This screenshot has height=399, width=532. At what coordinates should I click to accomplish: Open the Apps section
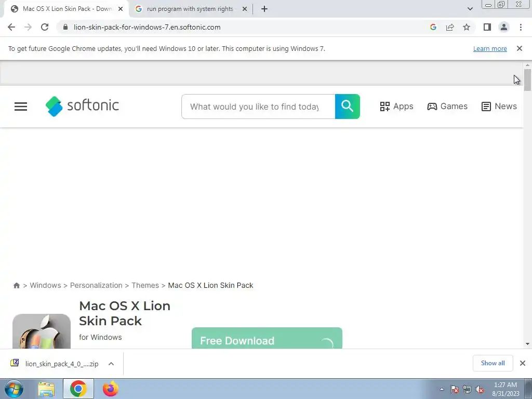click(396, 106)
